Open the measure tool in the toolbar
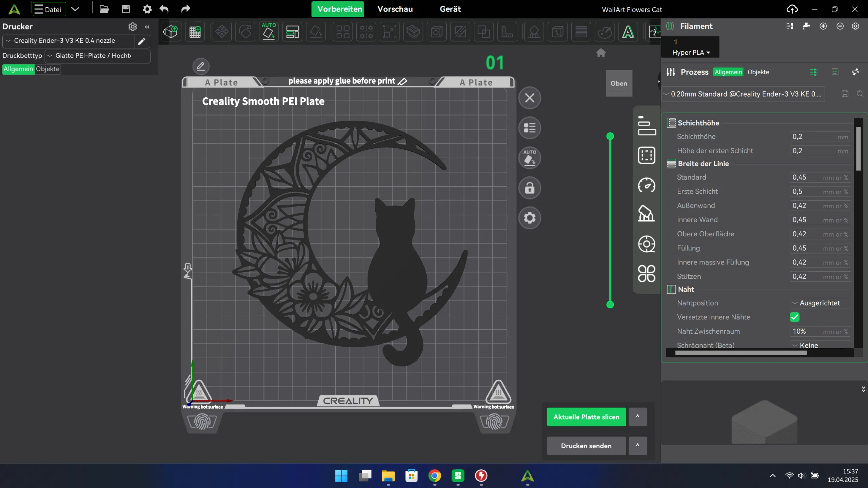 click(x=508, y=32)
